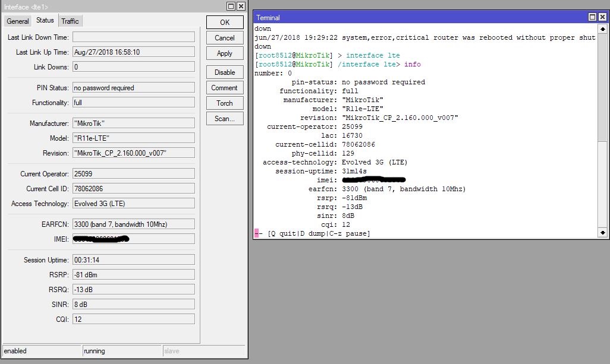This screenshot has height=364, width=610.
Task: Click the Interface <lte1> title bar
Action: (113, 7)
